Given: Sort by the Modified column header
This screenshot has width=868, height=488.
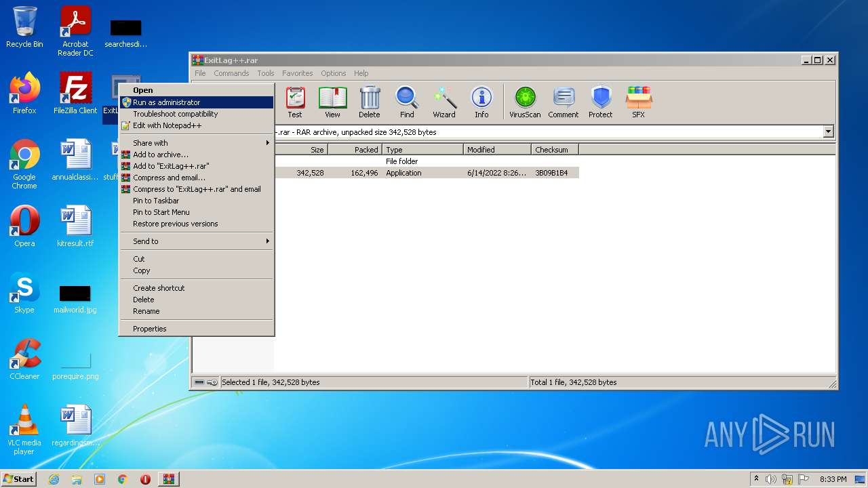Looking at the screenshot, I should 497,150.
